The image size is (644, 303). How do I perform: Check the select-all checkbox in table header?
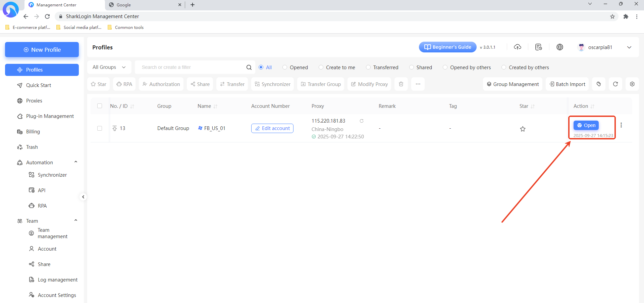point(100,106)
